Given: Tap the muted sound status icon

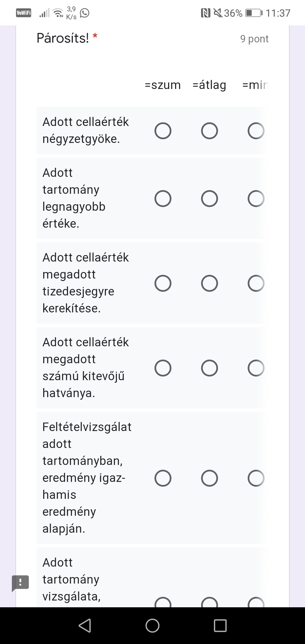Looking at the screenshot, I should [x=218, y=13].
